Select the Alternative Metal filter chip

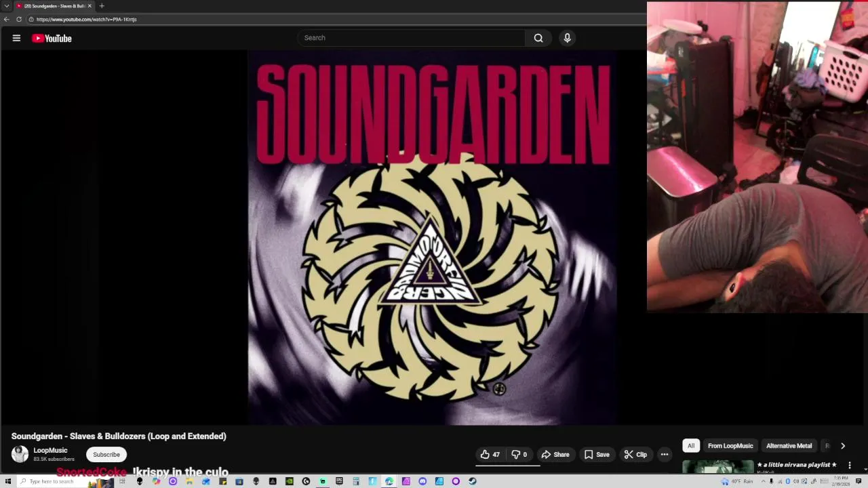tap(789, 446)
